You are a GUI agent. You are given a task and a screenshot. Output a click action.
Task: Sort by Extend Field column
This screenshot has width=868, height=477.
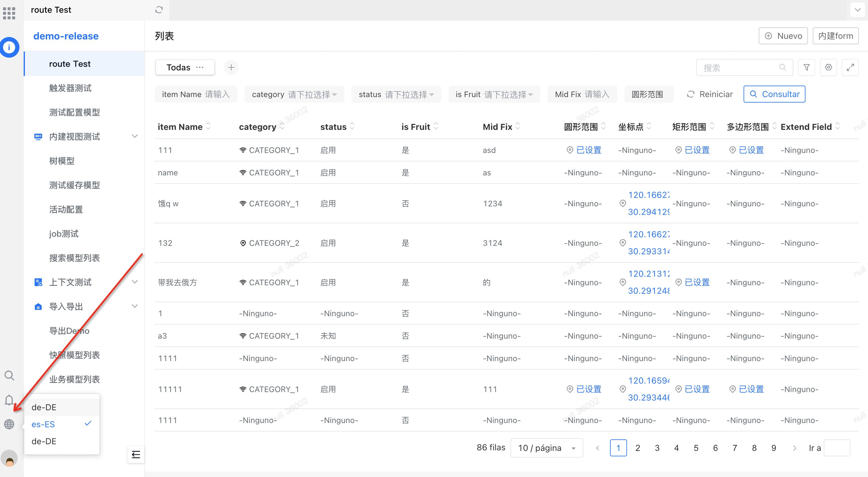point(838,126)
